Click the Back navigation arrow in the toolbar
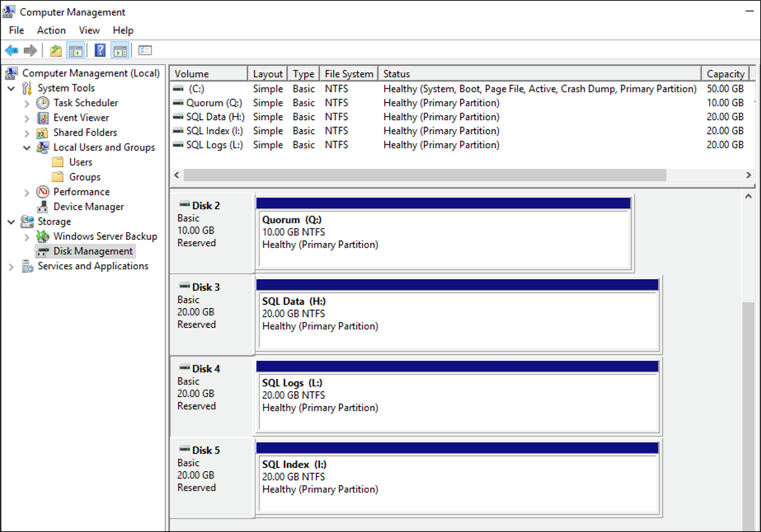Image resolution: width=761 pixels, height=532 pixels. (x=11, y=50)
